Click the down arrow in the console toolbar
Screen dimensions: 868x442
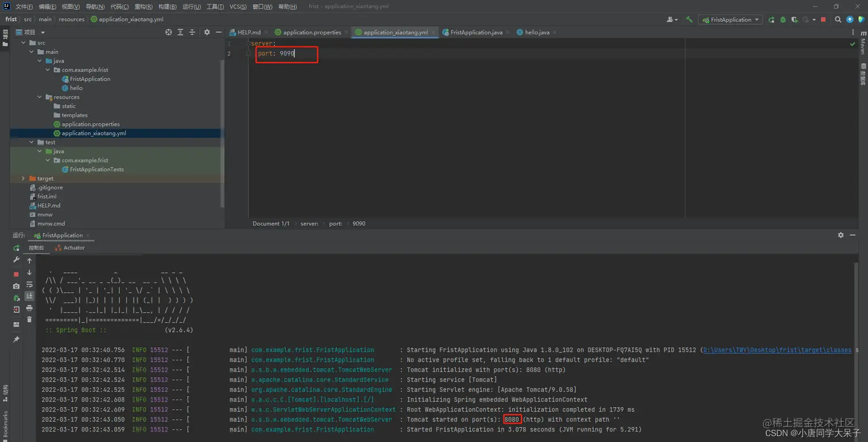tap(29, 273)
